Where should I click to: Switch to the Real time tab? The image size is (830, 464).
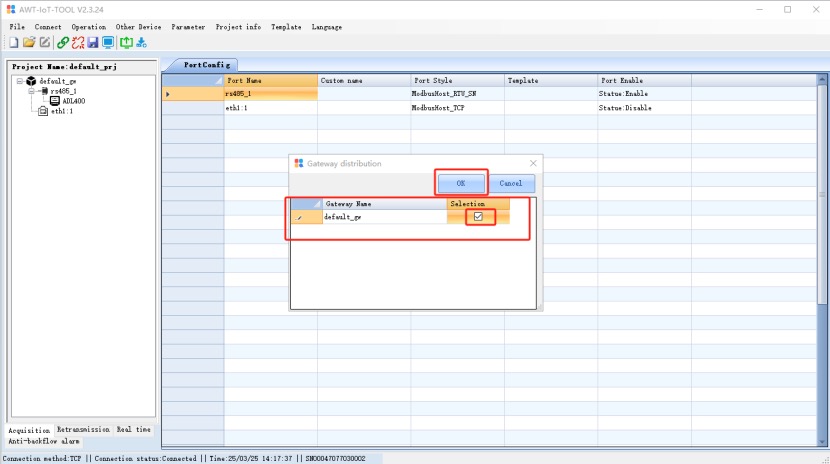[x=133, y=430]
